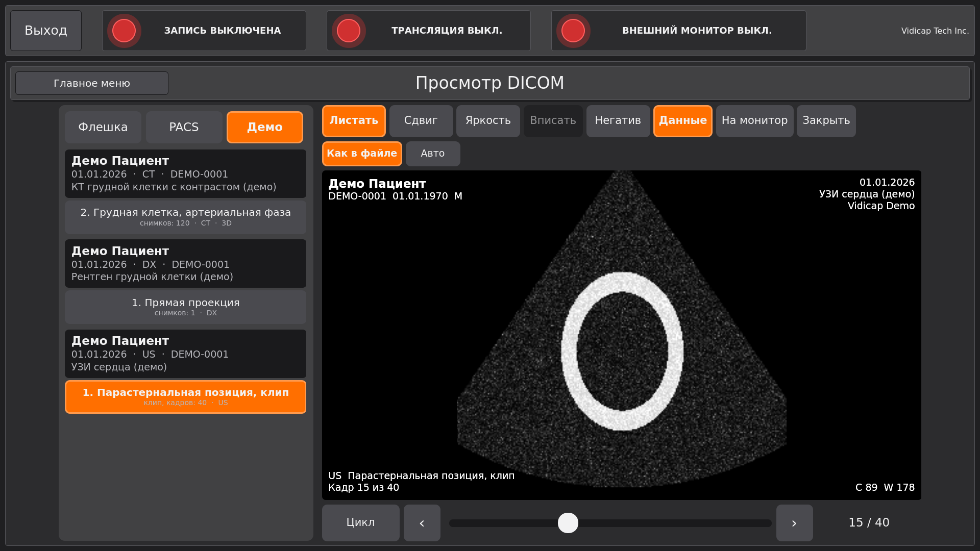The width and height of the screenshot is (980, 551).
Task: Click the frame slider track
Action: click(x=610, y=523)
